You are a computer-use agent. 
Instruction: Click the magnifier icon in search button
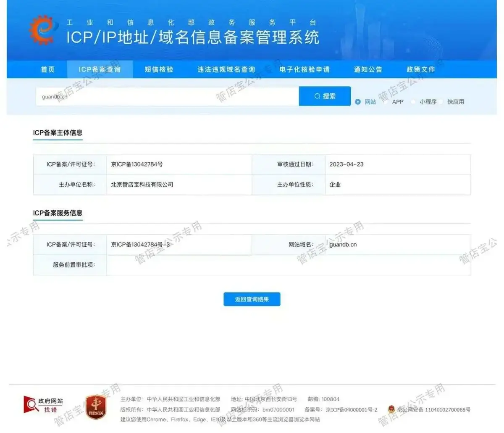pyautogui.click(x=318, y=96)
